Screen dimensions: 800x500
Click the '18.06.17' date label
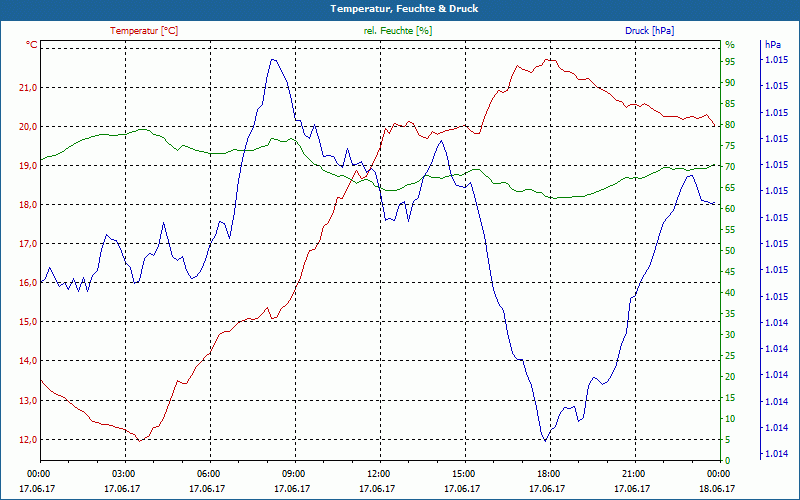tap(717, 489)
